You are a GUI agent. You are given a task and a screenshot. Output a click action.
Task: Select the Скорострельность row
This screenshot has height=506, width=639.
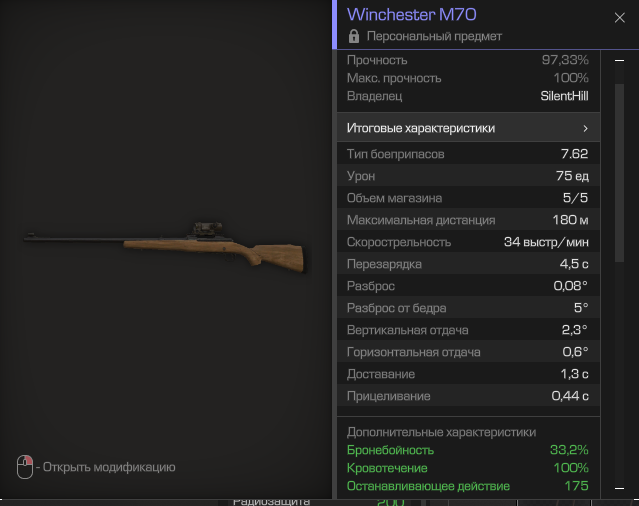pos(469,242)
